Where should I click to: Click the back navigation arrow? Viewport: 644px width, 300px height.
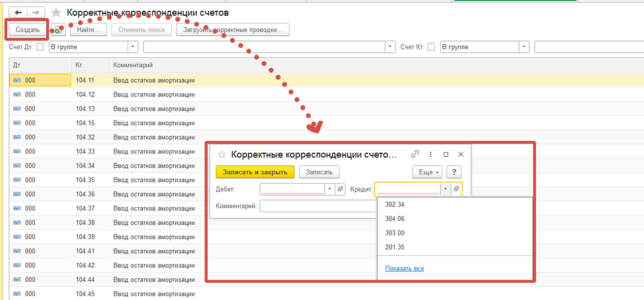(18, 12)
